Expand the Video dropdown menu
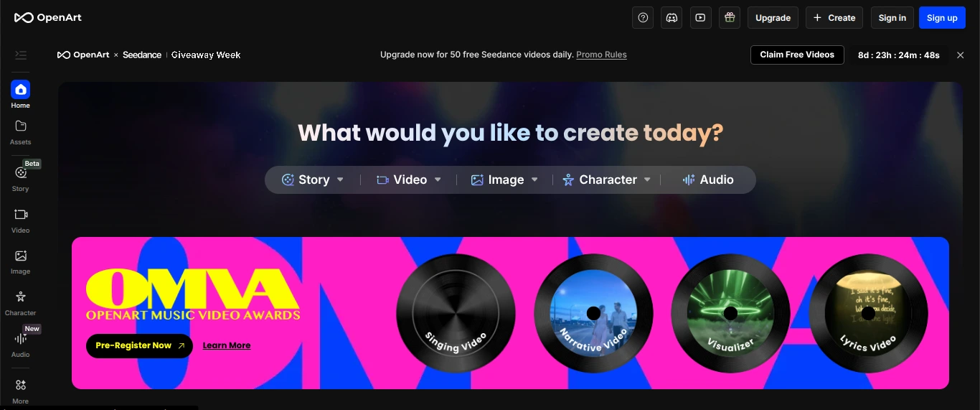 437,180
